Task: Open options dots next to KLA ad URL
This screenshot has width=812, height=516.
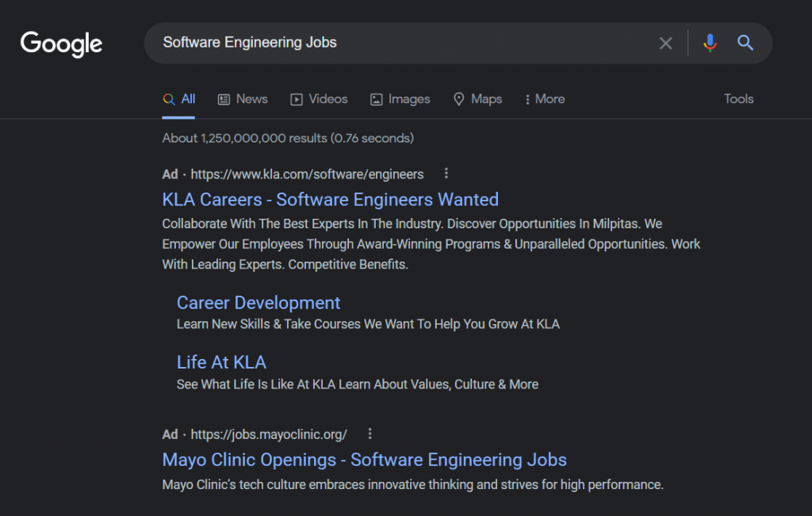Action: pos(446,174)
